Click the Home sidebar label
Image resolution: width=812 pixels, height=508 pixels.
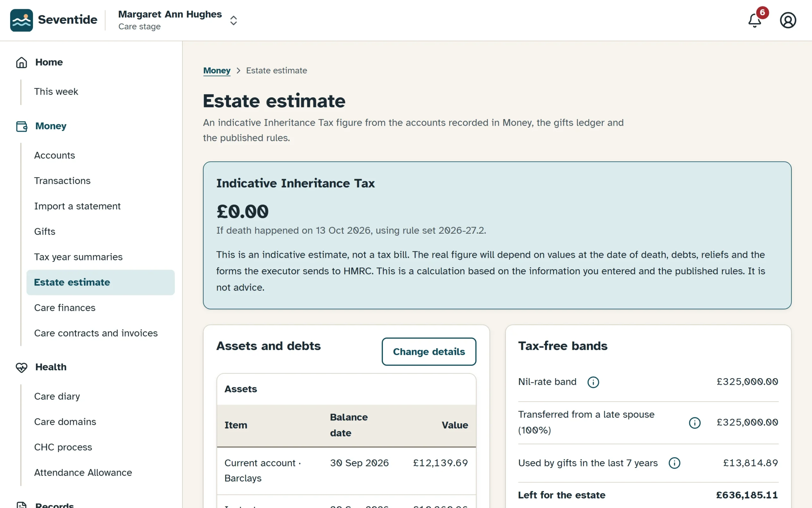click(49, 62)
